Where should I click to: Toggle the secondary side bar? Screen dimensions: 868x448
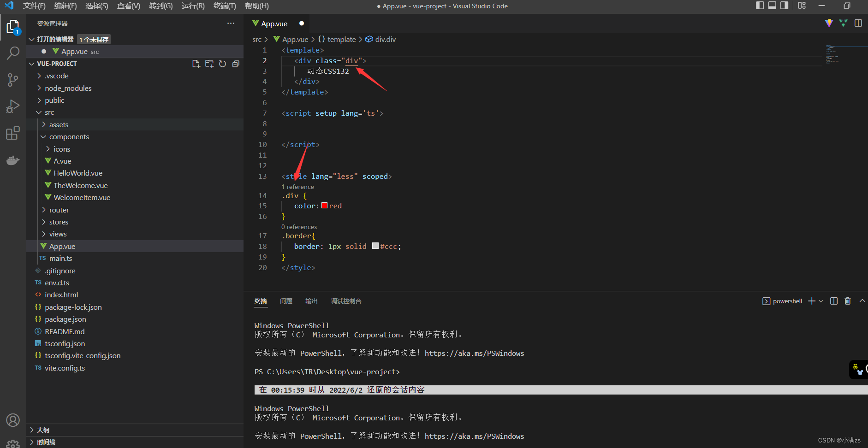[x=784, y=6]
